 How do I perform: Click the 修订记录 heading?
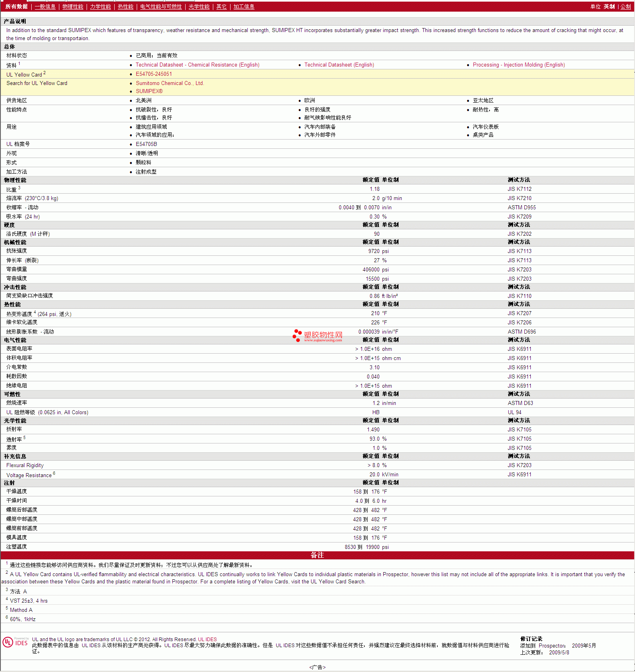[531, 639]
